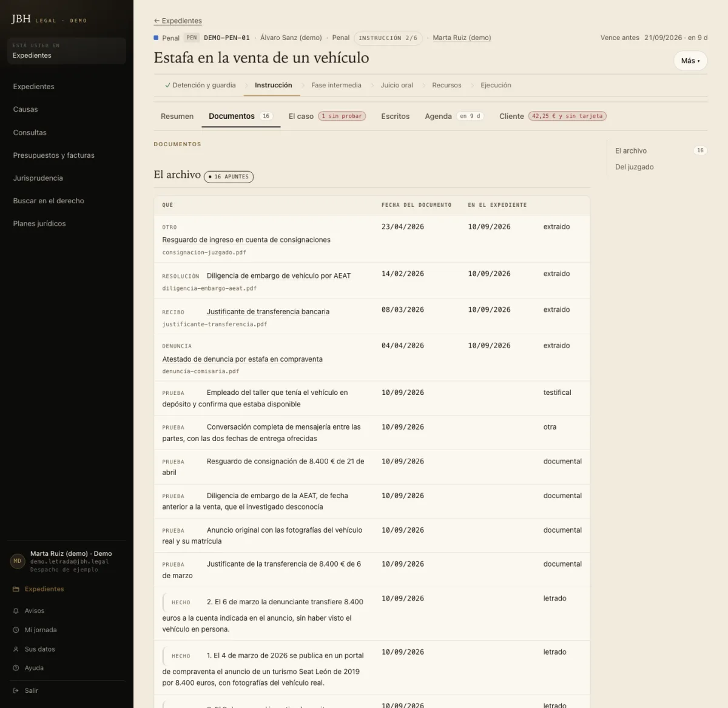Click the file name consignacion-juzgado.pdf
Viewport: 728px width, 708px height.
(x=204, y=252)
